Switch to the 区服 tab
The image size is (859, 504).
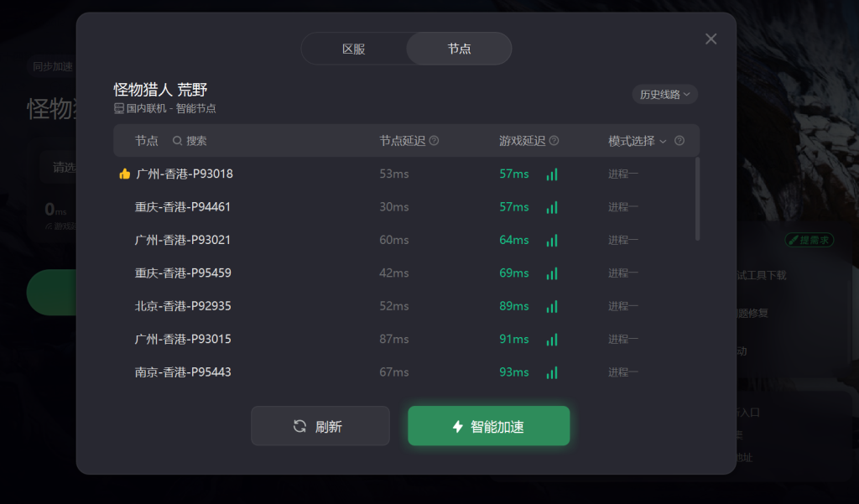354,49
